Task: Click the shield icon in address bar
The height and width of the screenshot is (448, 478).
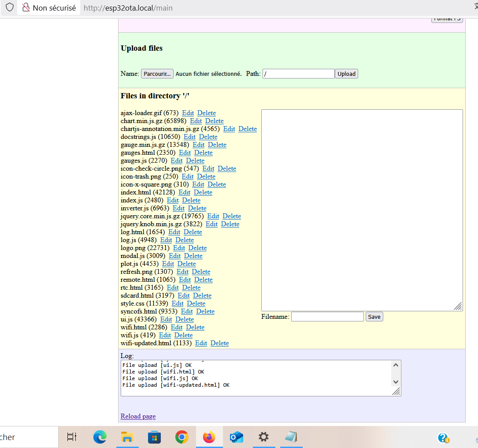Action: pos(9,7)
